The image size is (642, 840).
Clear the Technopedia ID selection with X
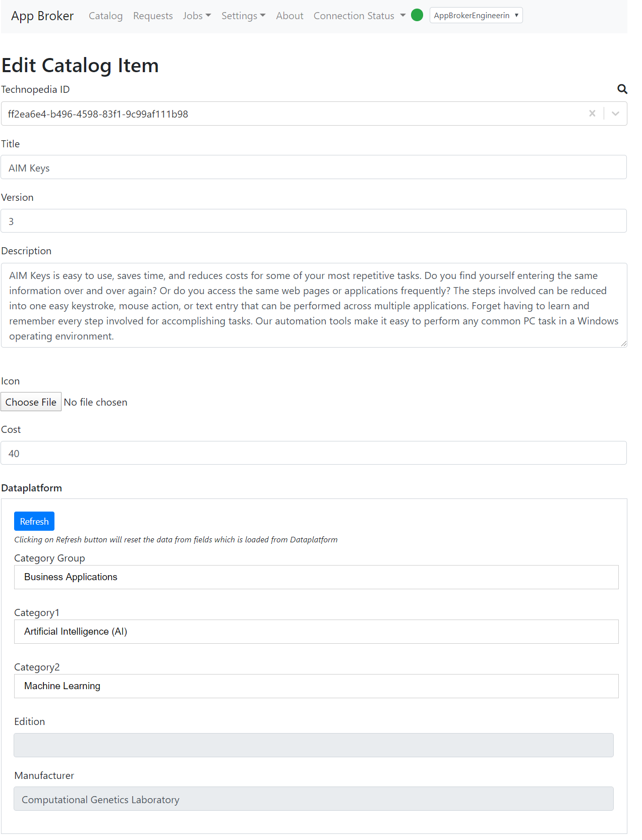tap(592, 114)
